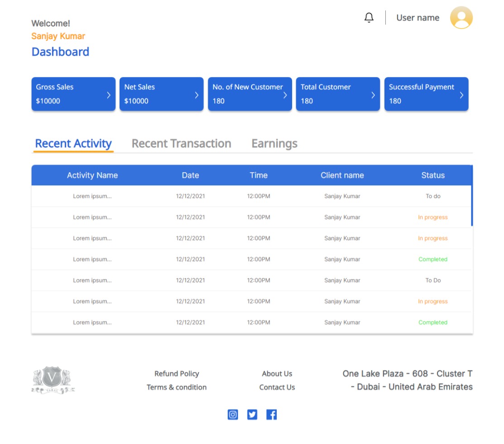Image resolution: width=504 pixels, height=444 pixels.
Task: Switch to the Recent Transaction tab
Action: (181, 144)
